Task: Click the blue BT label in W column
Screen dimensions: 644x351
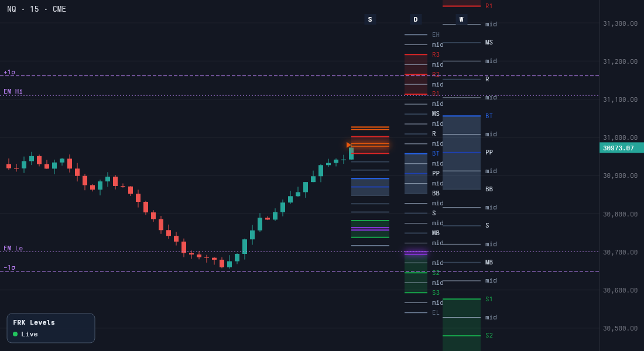Action: point(489,116)
